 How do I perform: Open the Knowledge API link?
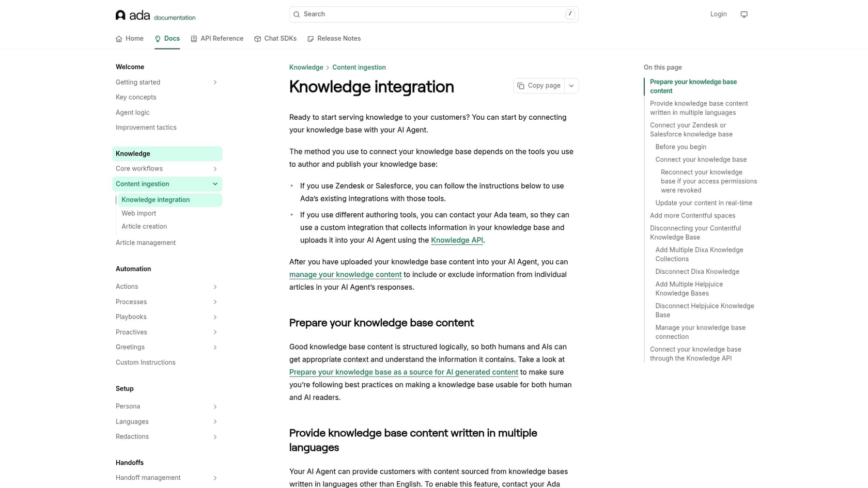(457, 240)
